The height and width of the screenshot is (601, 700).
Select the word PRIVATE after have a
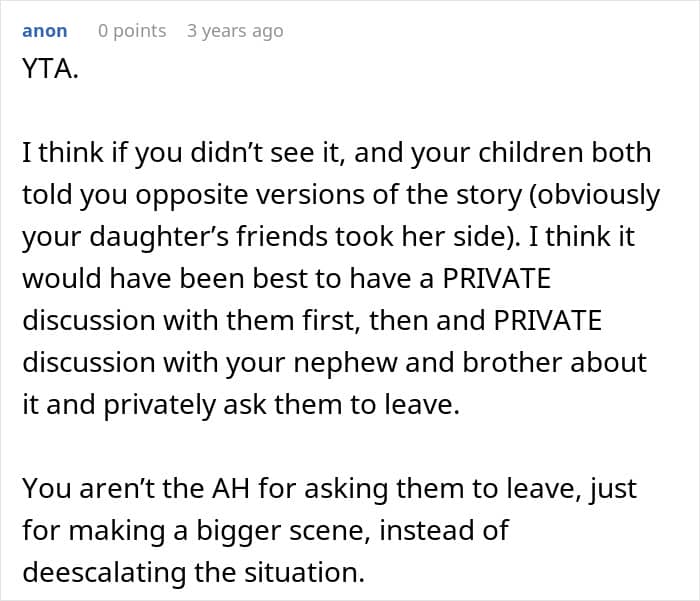coord(496,278)
